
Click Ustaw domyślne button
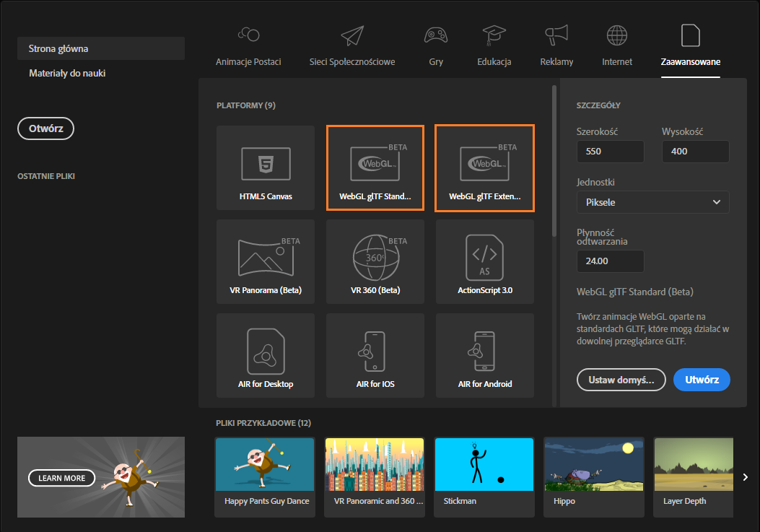coord(621,380)
